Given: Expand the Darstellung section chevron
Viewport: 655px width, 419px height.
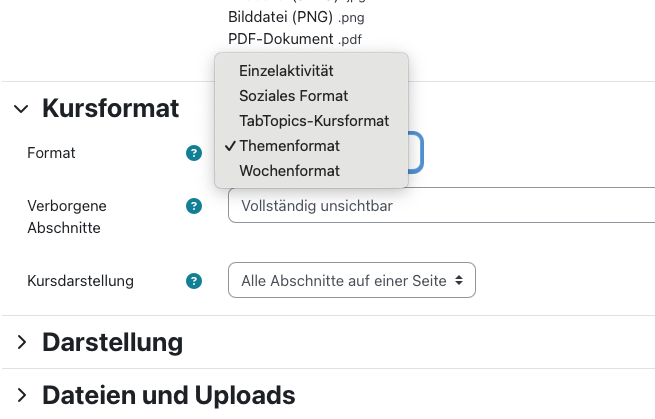Looking at the screenshot, I should 22,343.
